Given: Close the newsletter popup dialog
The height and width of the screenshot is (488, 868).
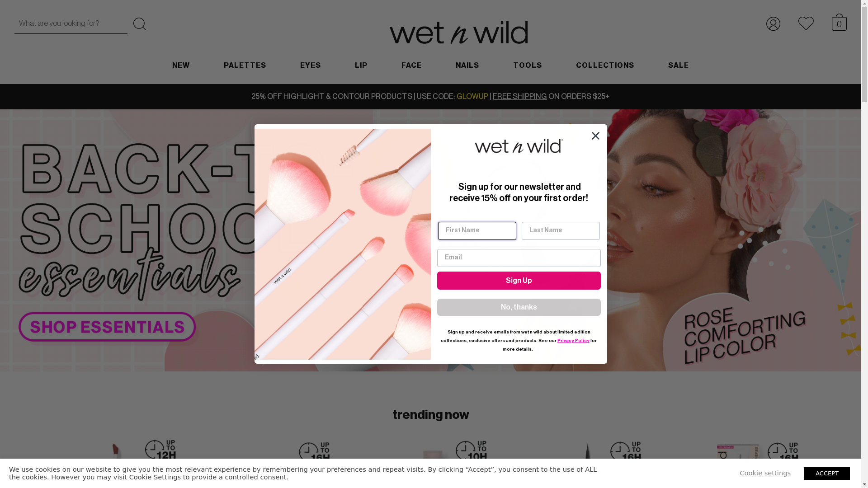Looking at the screenshot, I should [595, 136].
